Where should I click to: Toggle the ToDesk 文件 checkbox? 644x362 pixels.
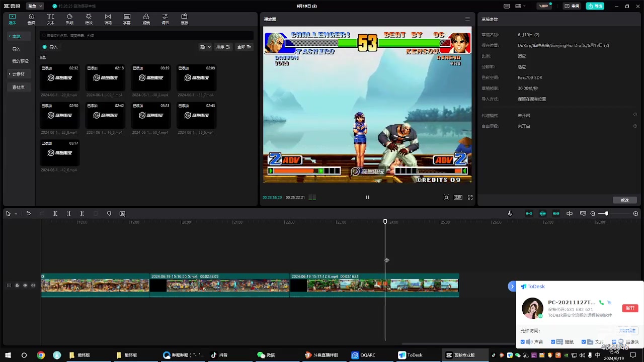(584, 342)
